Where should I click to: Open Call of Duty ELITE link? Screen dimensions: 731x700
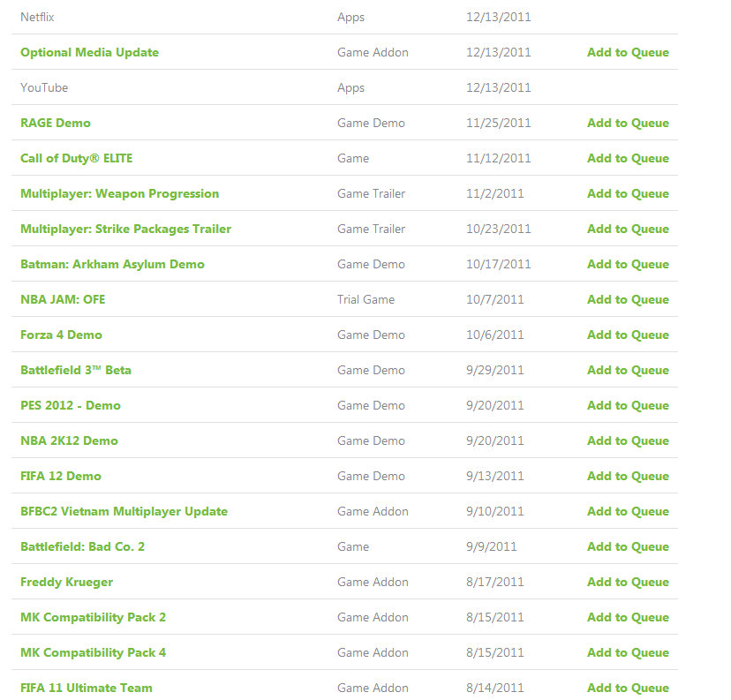[77, 159]
